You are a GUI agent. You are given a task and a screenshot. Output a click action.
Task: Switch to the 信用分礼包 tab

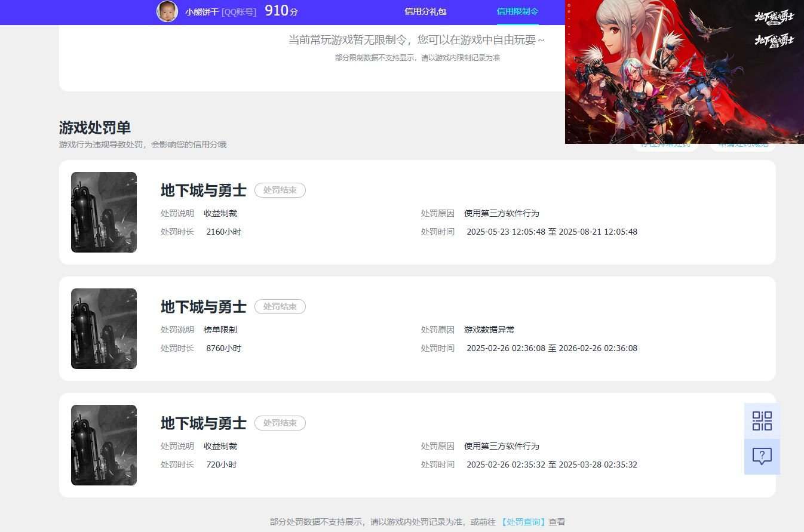[x=425, y=11]
